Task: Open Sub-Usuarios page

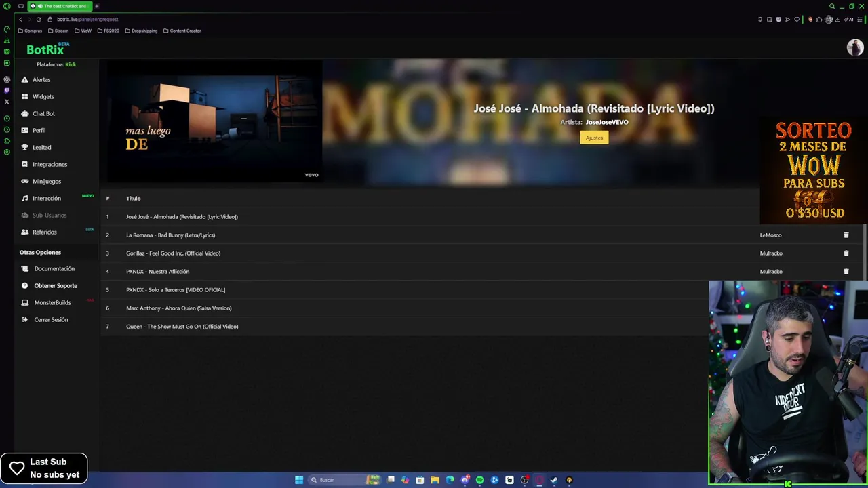Action: point(50,215)
